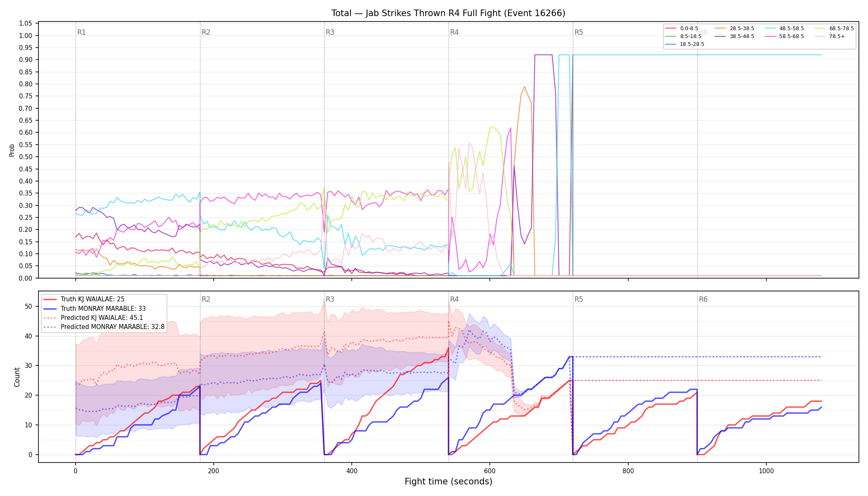Select the R2 label in the probability chart
868x496 pixels.
click(x=206, y=32)
